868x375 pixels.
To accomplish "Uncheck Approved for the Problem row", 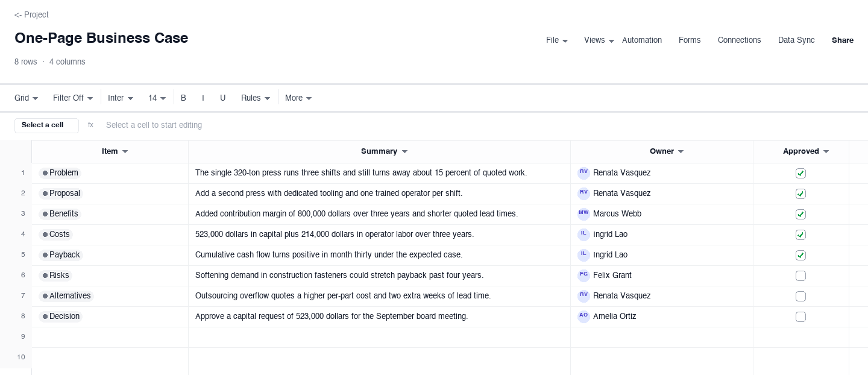I will pyautogui.click(x=800, y=173).
